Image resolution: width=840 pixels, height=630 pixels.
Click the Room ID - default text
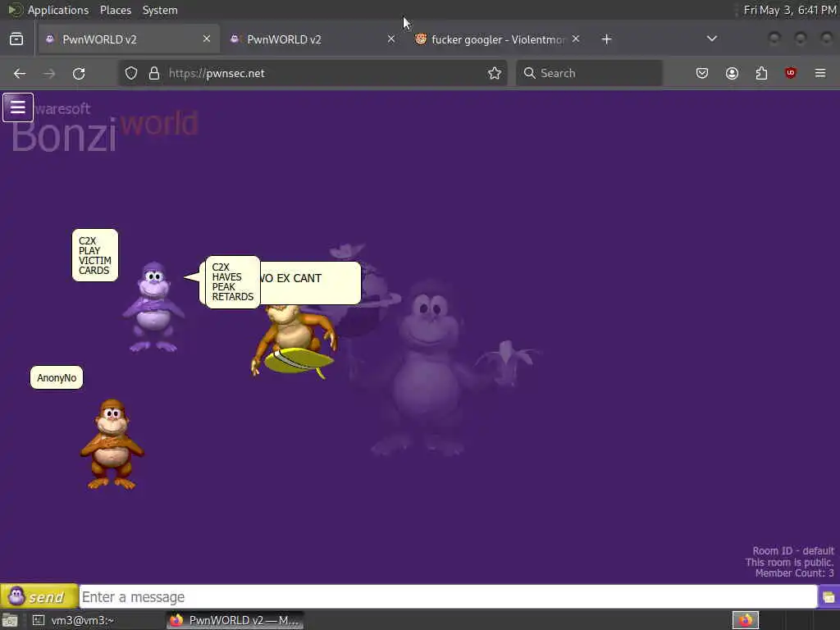[793, 550]
